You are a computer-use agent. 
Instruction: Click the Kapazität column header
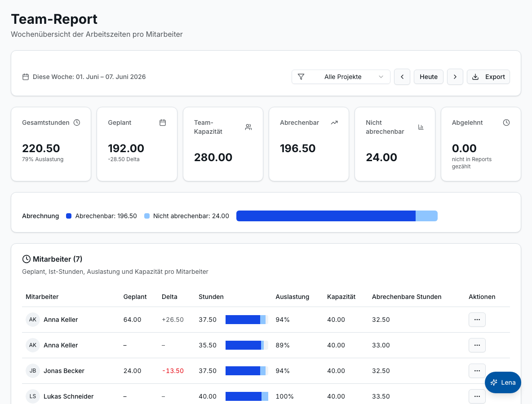point(341,297)
